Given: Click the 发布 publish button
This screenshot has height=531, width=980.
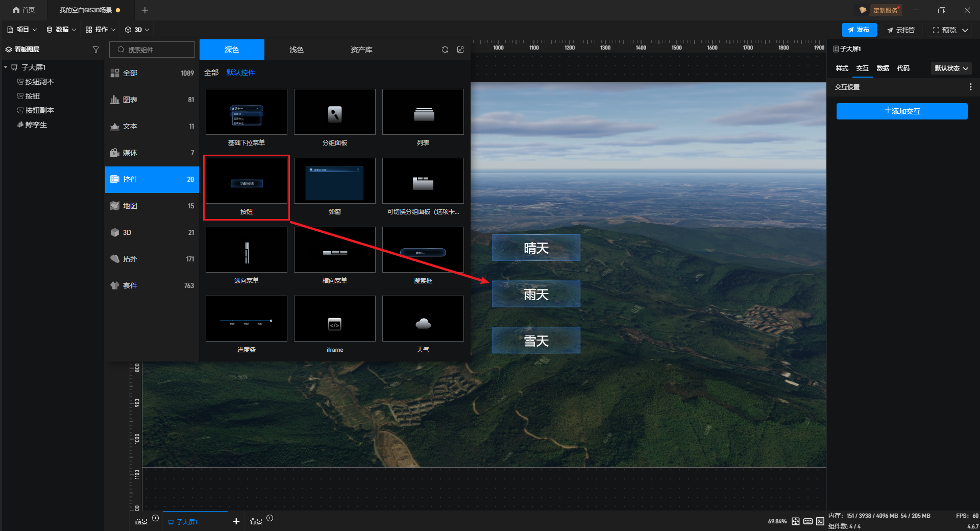Looking at the screenshot, I should (859, 30).
